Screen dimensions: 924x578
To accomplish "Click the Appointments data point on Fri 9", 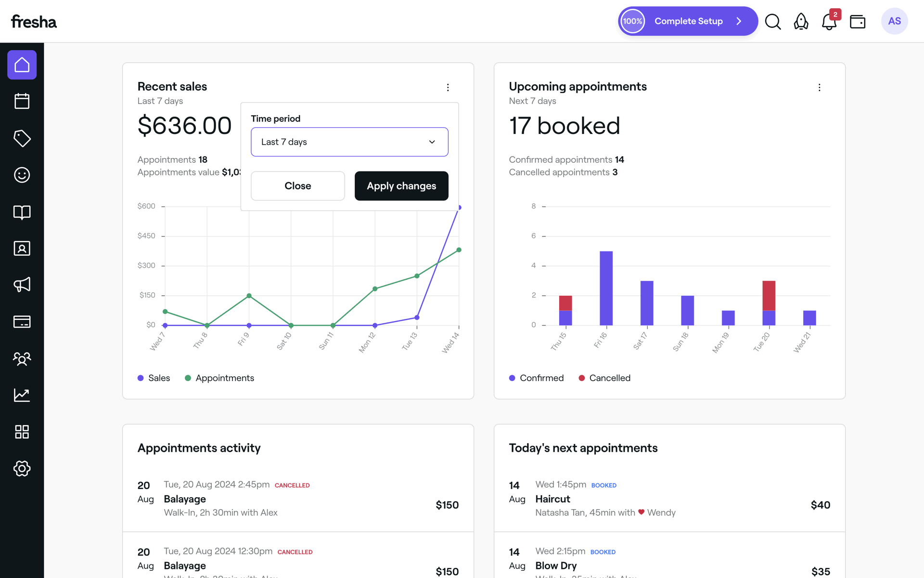I will [x=249, y=296].
